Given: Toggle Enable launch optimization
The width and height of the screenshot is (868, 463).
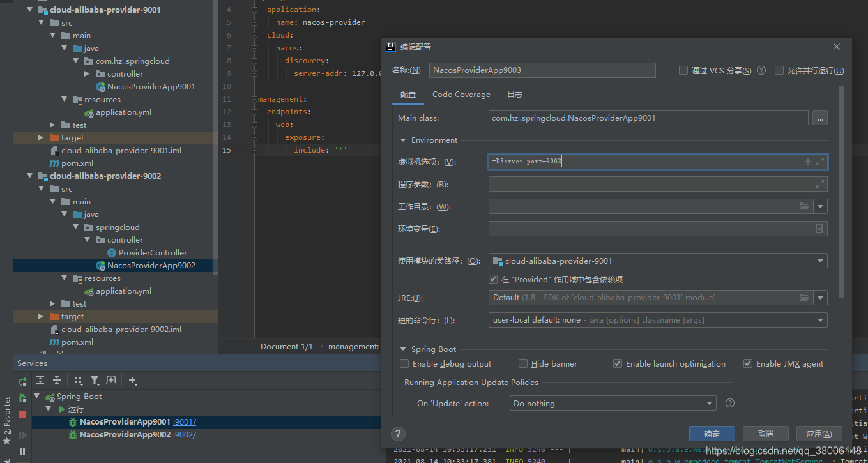Looking at the screenshot, I should click(618, 363).
